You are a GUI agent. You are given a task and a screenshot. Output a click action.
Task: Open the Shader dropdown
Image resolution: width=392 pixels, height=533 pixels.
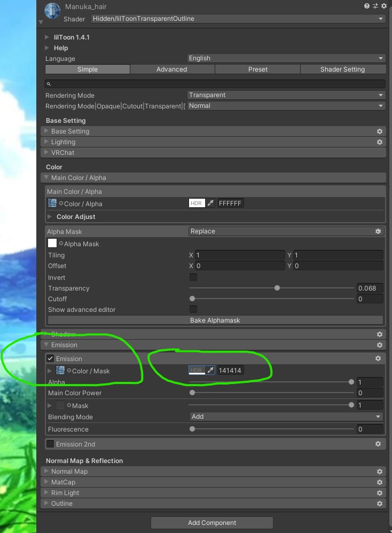click(x=238, y=19)
